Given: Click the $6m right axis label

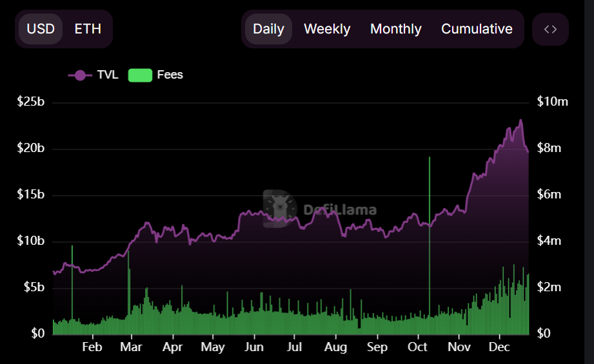Looking at the screenshot, I should pyautogui.click(x=549, y=195).
